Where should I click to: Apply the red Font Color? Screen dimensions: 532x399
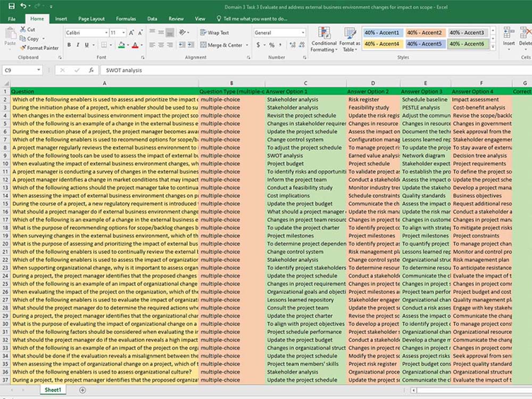(x=135, y=45)
